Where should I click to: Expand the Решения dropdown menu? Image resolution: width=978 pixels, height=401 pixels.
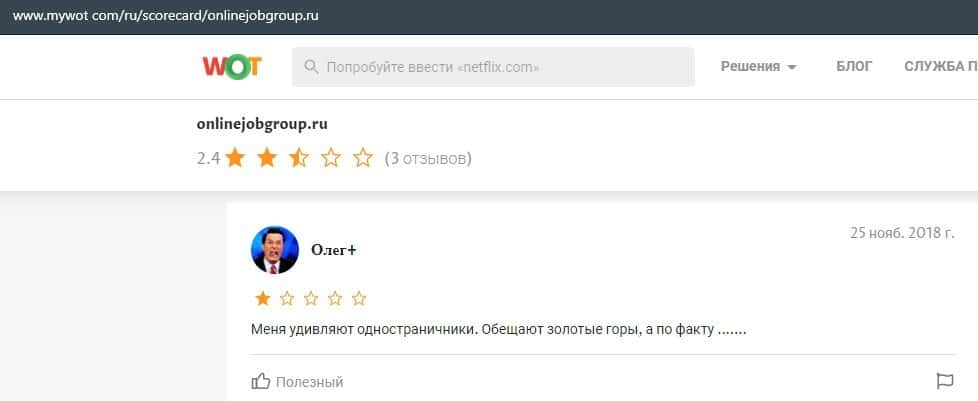pos(750,67)
